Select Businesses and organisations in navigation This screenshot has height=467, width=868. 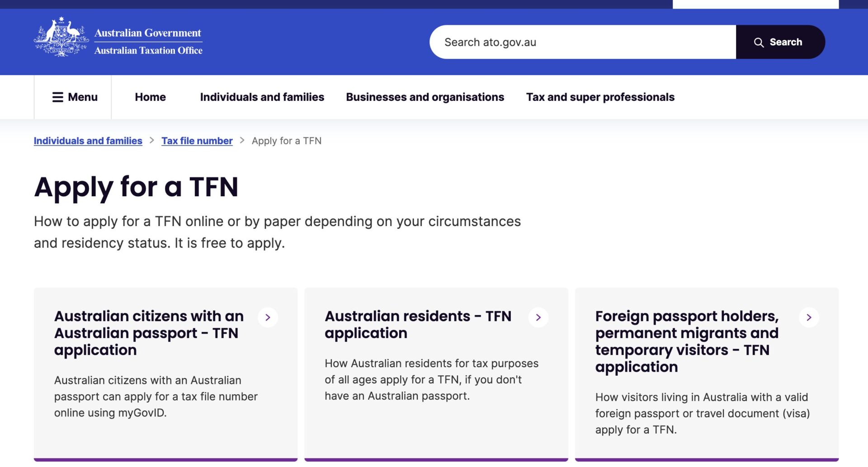pos(425,97)
